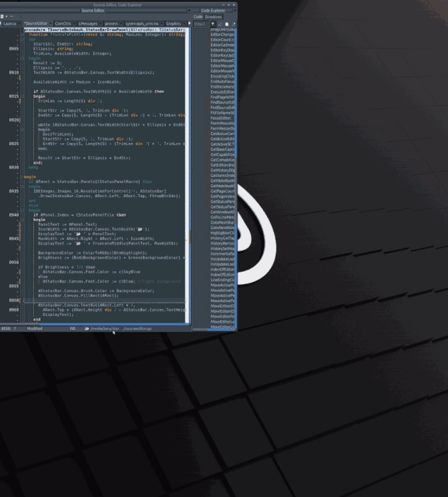The height and width of the screenshot is (497, 448).
Task: Close the LMessages tab with its x
Action: [x=101, y=24]
